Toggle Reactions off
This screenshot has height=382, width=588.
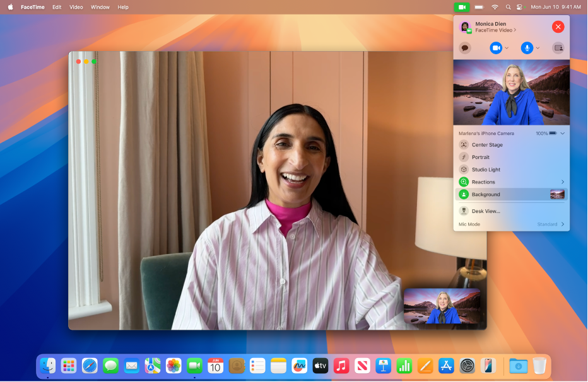click(x=464, y=182)
